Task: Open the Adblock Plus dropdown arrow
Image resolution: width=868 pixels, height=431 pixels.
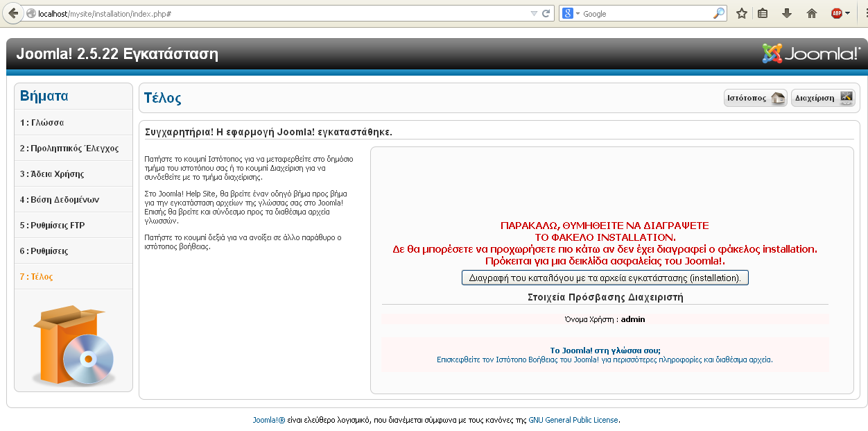Action: 847,13
